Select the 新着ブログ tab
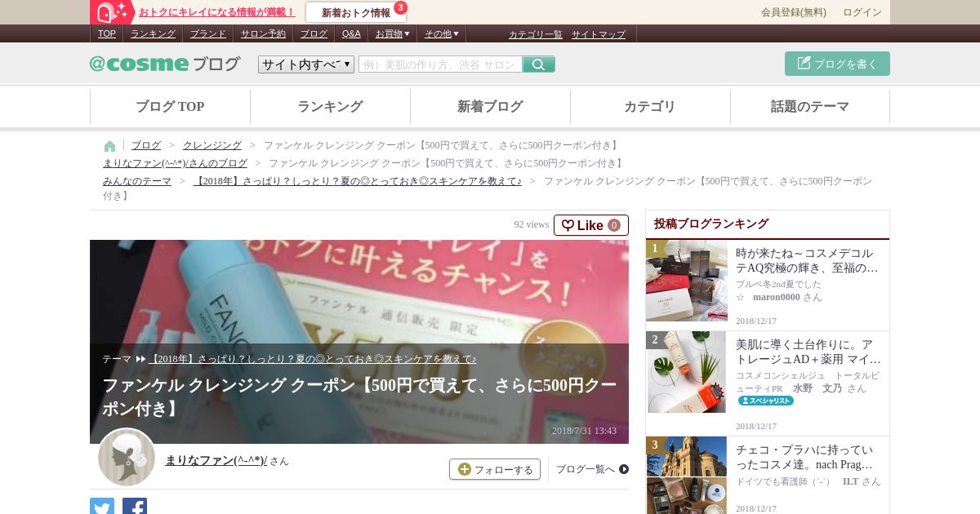Image resolution: width=980 pixels, height=514 pixels. point(490,106)
